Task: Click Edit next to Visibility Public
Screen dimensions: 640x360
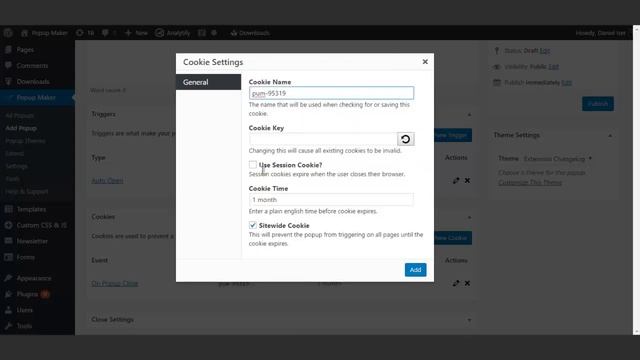Action: 553,67
